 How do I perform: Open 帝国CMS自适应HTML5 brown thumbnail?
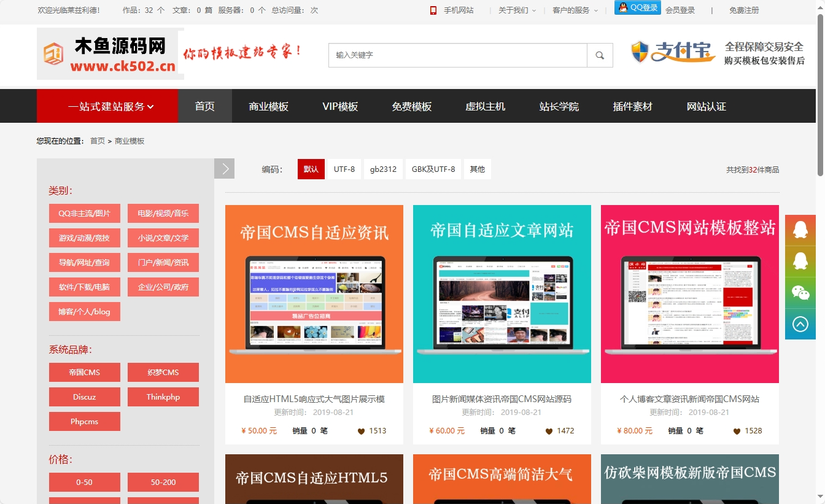[314, 479]
